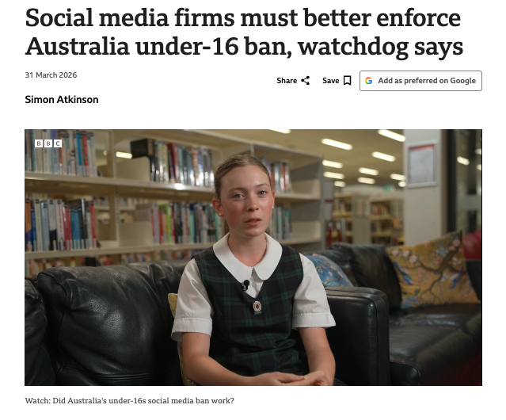Click the word 'watchdog' in the headline
This screenshot has width=506, height=420.
point(353,47)
